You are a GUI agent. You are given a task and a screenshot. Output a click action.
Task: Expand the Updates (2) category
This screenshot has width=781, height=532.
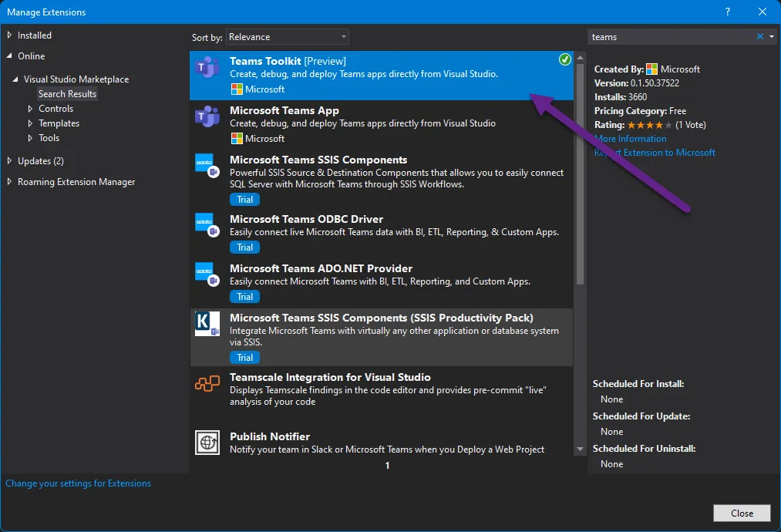tap(9, 161)
